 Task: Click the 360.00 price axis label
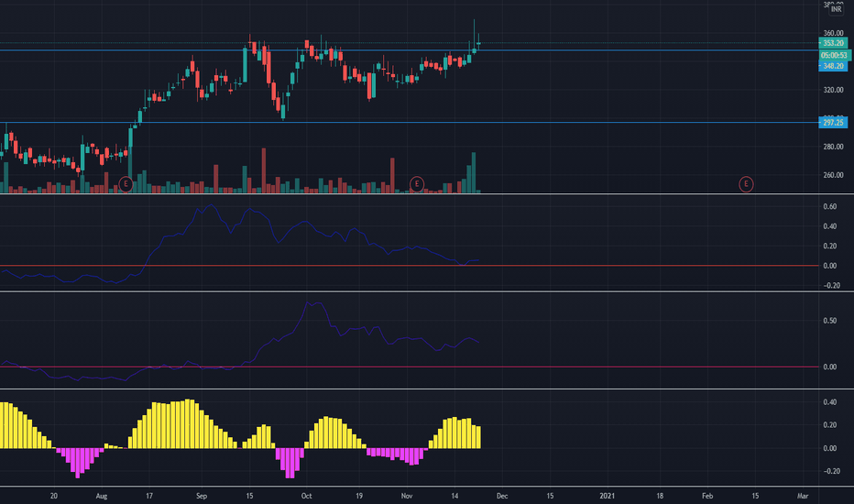pyautogui.click(x=833, y=33)
